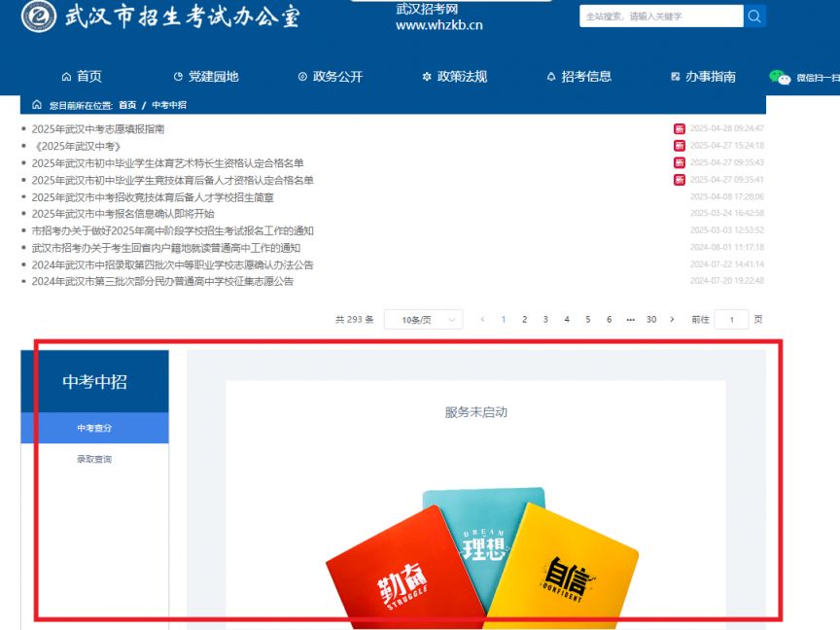This screenshot has height=630, width=840.
Task: Open the 政务公开 navigation menu
Action: point(331,77)
